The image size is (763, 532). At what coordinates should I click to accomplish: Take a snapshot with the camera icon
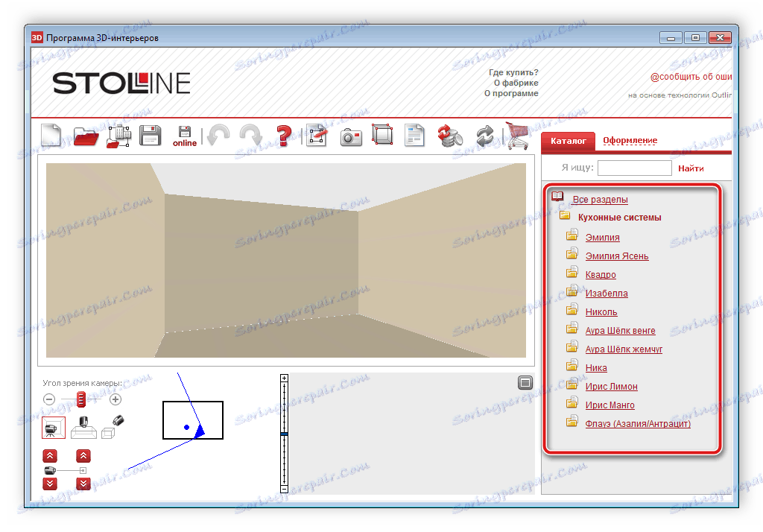coord(351,137)
